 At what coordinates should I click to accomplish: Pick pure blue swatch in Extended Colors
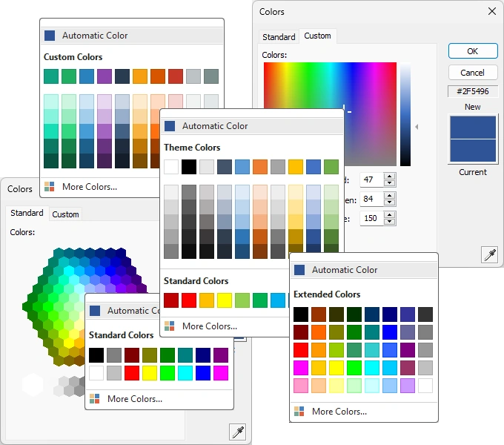390,332
